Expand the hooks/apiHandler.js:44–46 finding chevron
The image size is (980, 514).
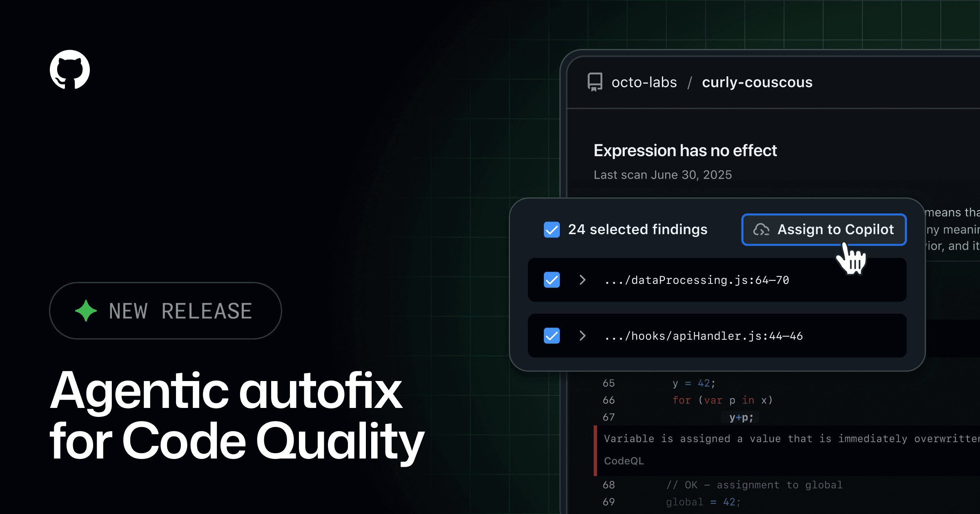(x=583, y=336)
